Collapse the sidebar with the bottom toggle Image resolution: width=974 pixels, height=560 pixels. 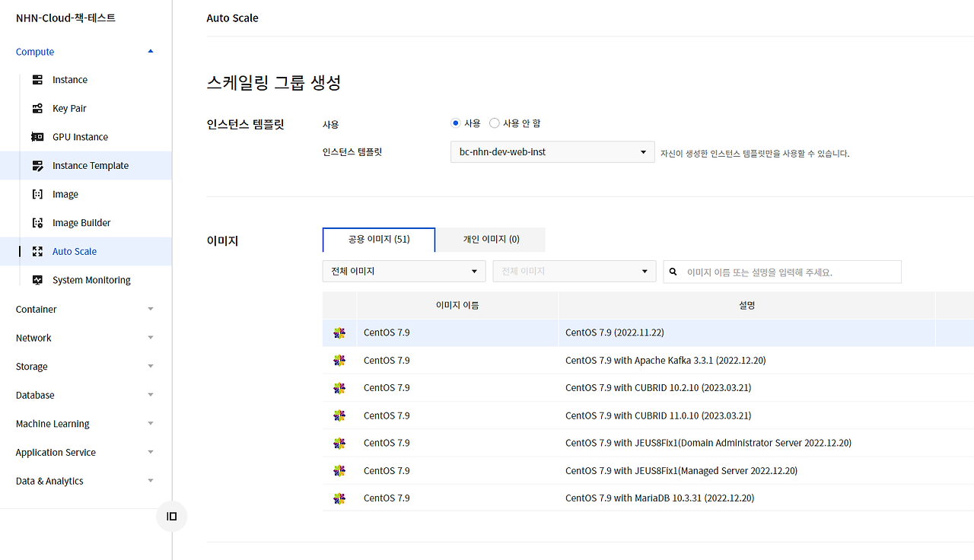point(171,516)
